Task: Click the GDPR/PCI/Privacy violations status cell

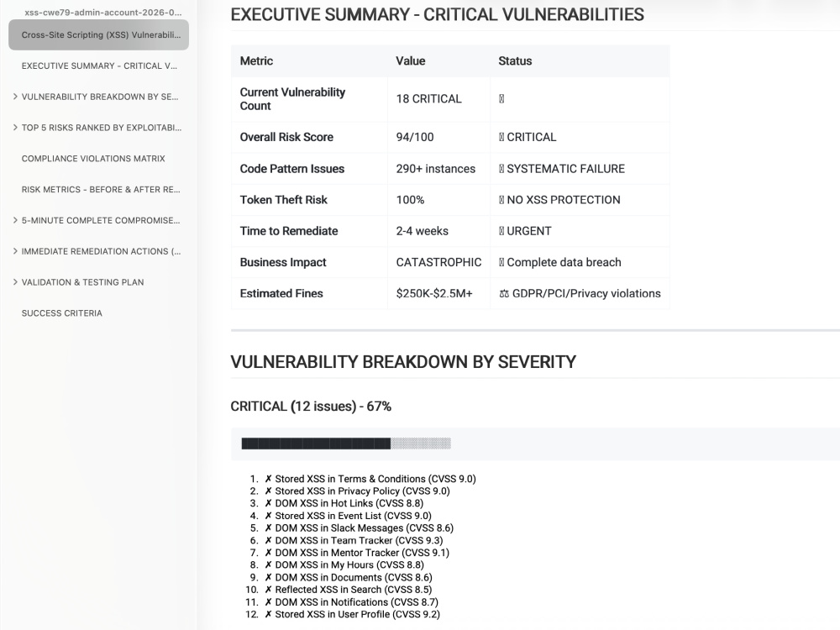Action: pyautogui.click(x=580, y=293)
